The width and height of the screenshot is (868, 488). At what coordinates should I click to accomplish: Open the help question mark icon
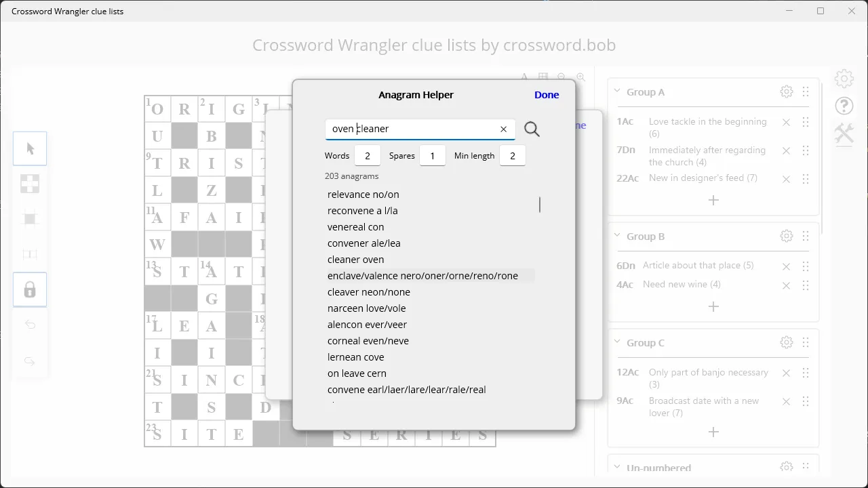pos(844,106)
